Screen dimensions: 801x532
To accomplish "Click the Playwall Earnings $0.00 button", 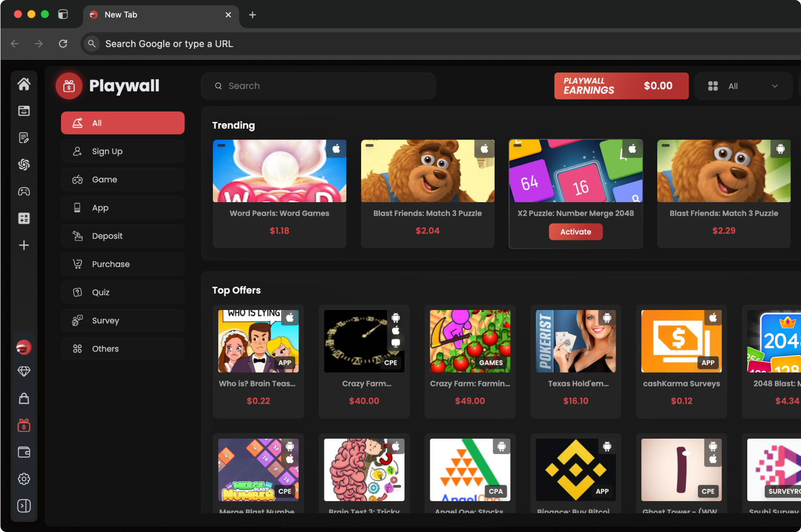I will tap(621, 86).
